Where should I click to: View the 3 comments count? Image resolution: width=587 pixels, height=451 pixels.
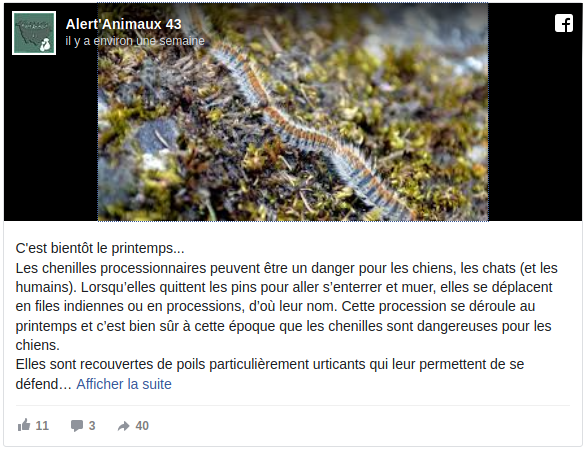92,426
